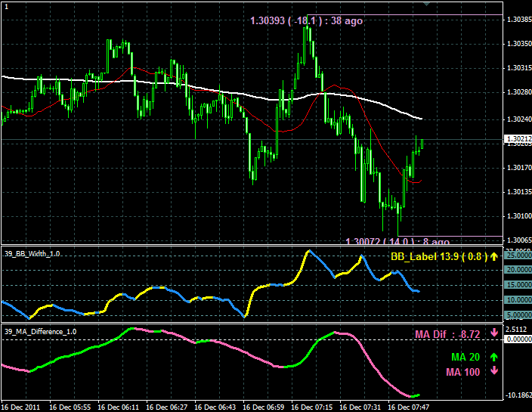This screenshot has height=412, width=532.
Task: Click the high price label 1.30393
Action: (x=306, y=21)
